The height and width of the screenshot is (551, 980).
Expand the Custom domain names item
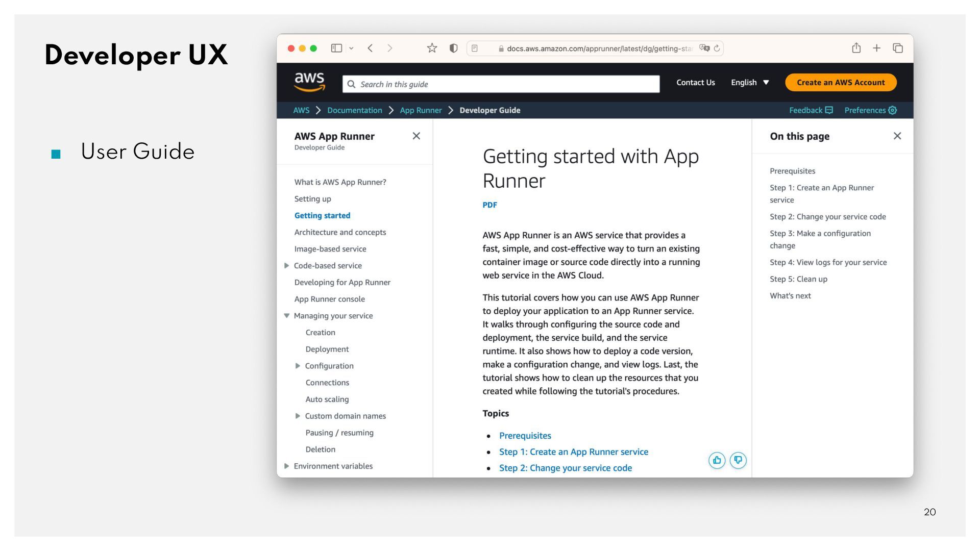pos(298,416)
